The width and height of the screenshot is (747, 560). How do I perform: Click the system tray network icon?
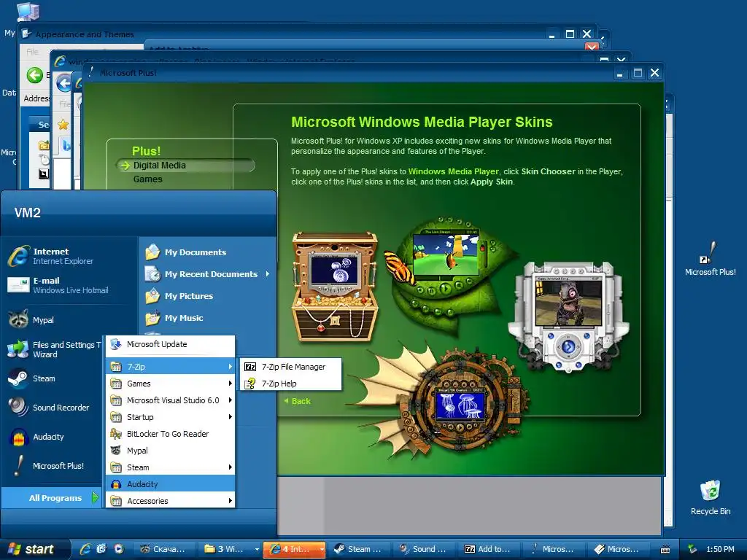tap(692, 549)
